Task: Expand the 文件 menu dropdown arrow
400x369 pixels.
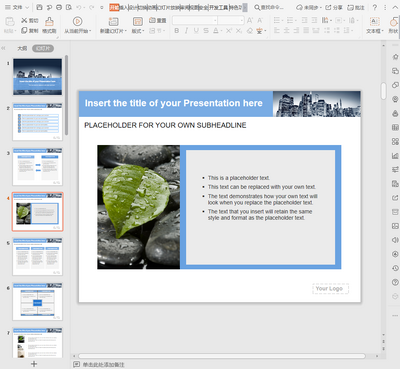Action: (x=27, y=7)
